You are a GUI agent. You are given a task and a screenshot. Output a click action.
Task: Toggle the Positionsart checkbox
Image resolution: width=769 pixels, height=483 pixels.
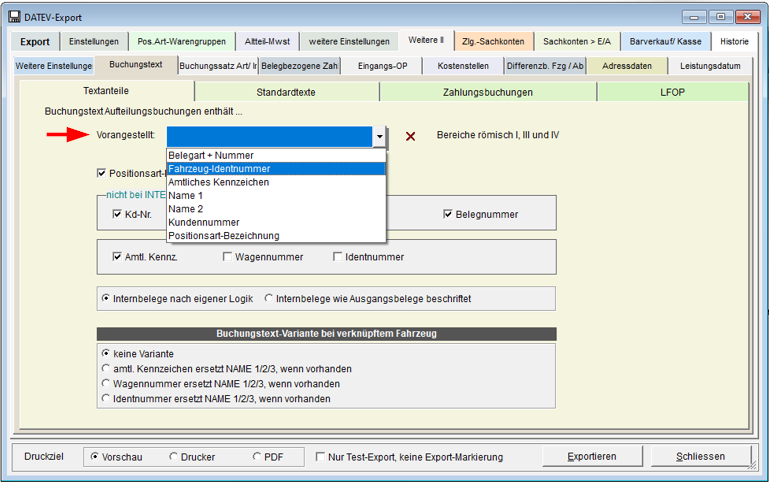(102, 173)
